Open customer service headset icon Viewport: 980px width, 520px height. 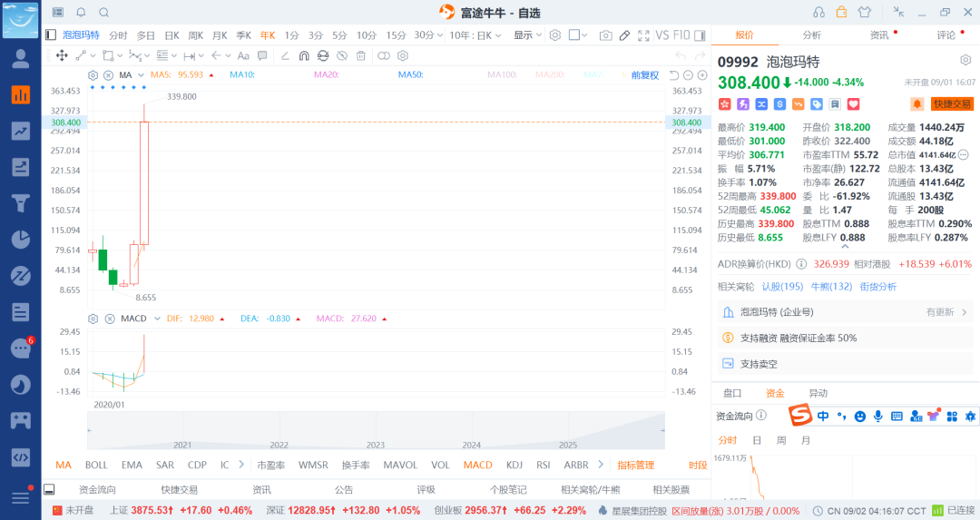[x=818, y=13]
